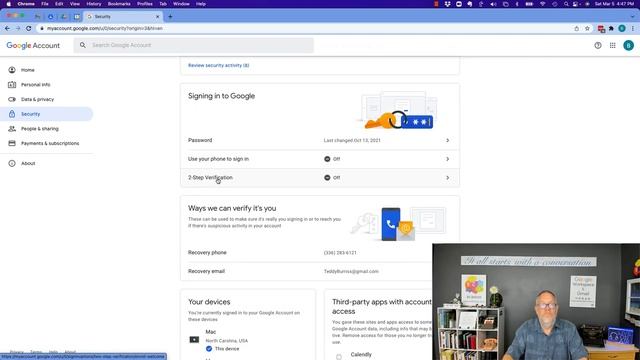Select the Security browser tab
This screenshot has height=360, width=640.
(x=122, y=17)
